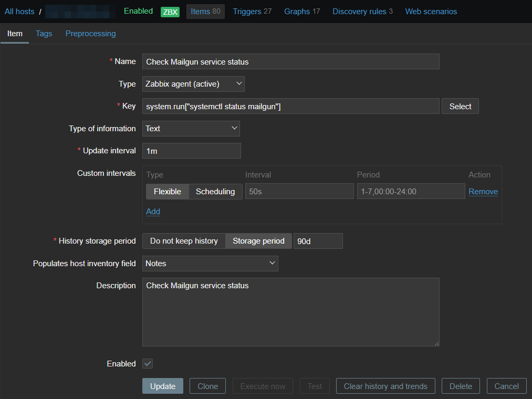This screenshot has width=532, height=399.
Task: Click Clear history and trends
Action: click(385, 386)
